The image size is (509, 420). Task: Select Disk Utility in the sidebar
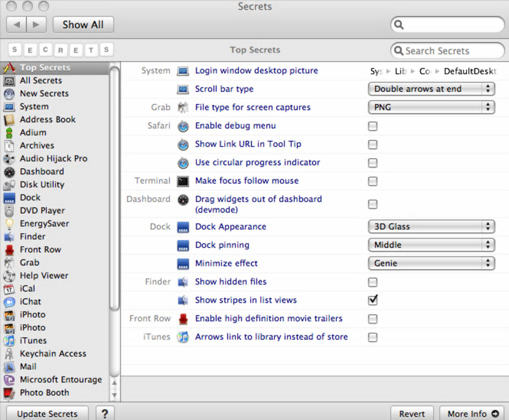[x=42, y=185]
